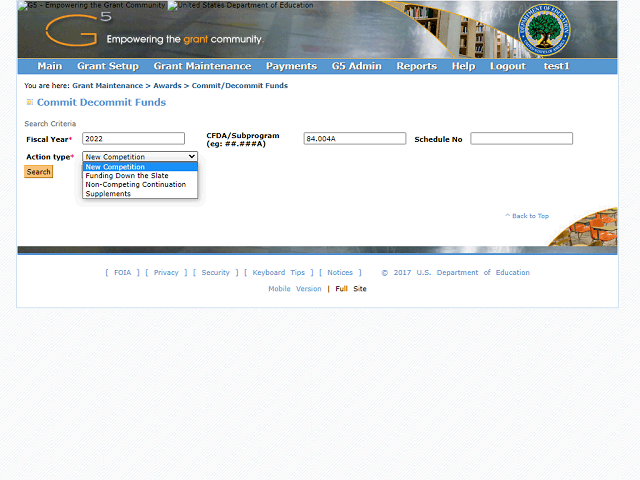Click into the Schedule No field
Screen dimensions: 640x480
click(521, 138)
